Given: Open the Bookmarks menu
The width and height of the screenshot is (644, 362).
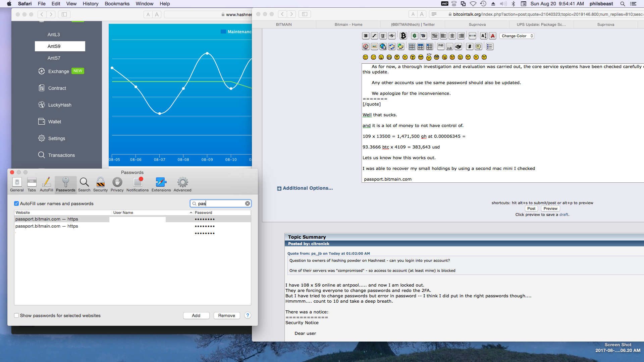Looking at the screenshot, I should pyautogui.click(x=117, y=4).
